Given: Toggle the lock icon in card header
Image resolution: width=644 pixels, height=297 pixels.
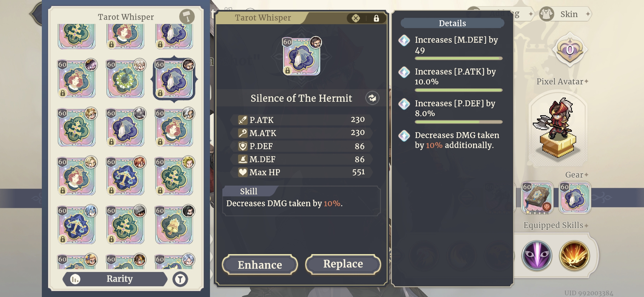Looking at the screenshot, I should (x=376, y=18).
